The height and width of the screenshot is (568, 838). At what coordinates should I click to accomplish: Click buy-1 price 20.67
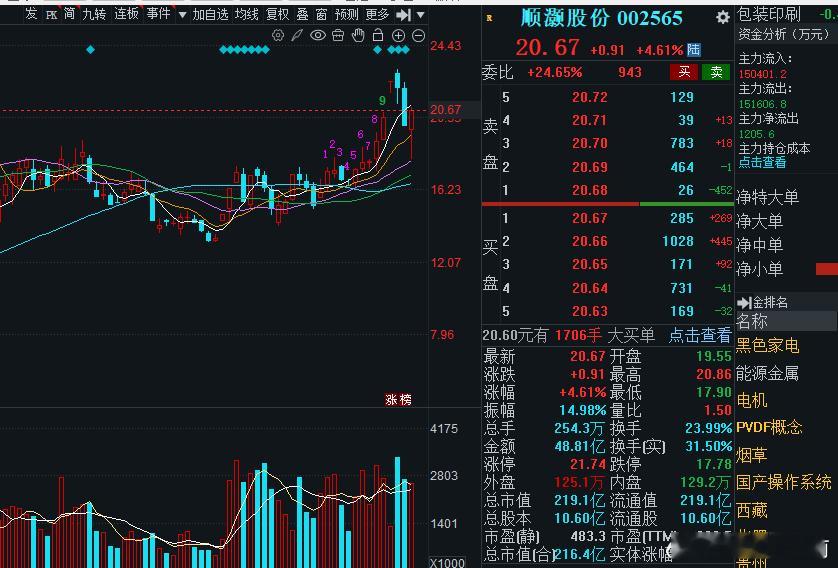pyautogui.click(x=589, y=218)
